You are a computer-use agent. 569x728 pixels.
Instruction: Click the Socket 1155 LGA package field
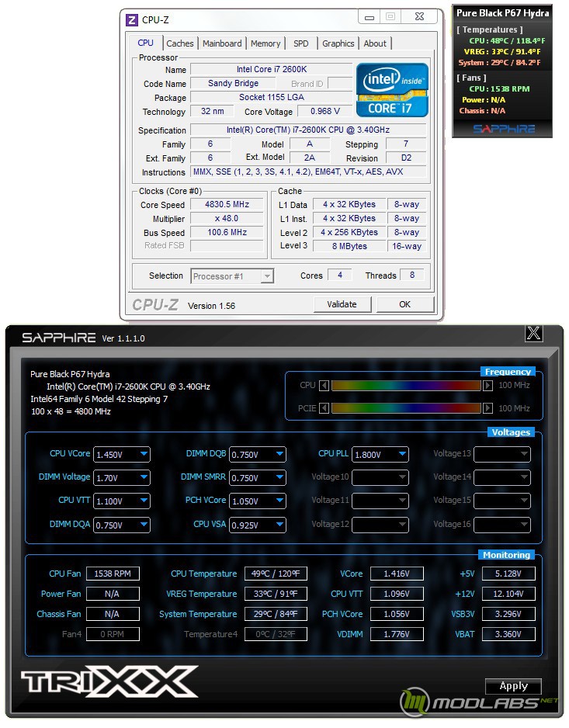tap(272, 98)
